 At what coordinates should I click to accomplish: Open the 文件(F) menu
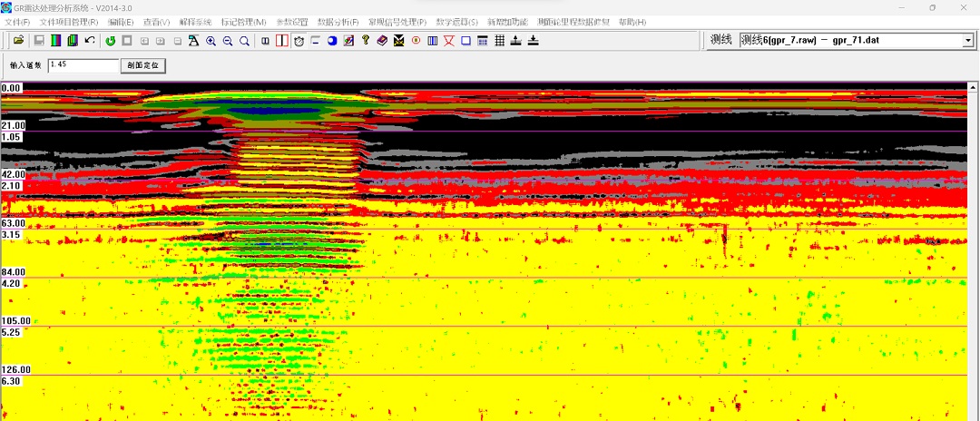coord(17,22)
